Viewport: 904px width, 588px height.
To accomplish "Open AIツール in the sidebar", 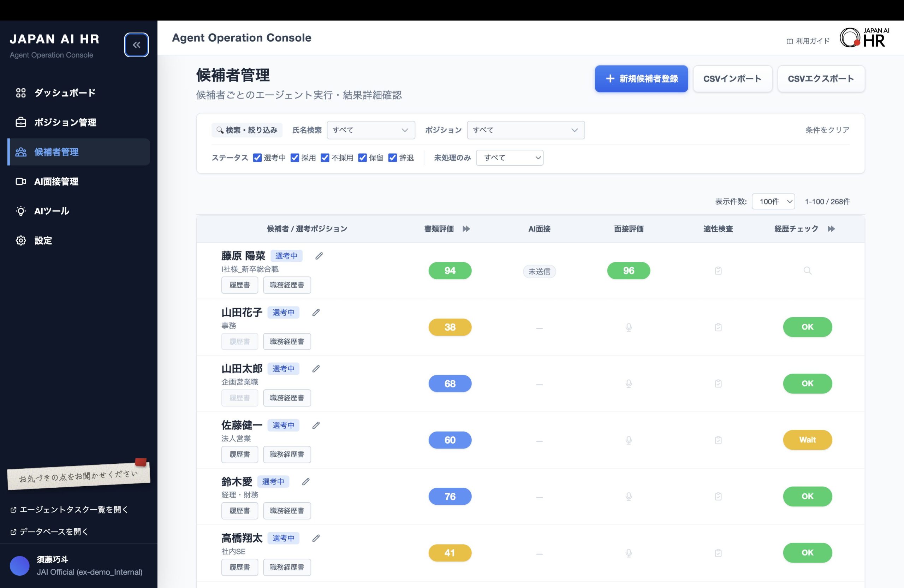I will (x=79, y=211).
